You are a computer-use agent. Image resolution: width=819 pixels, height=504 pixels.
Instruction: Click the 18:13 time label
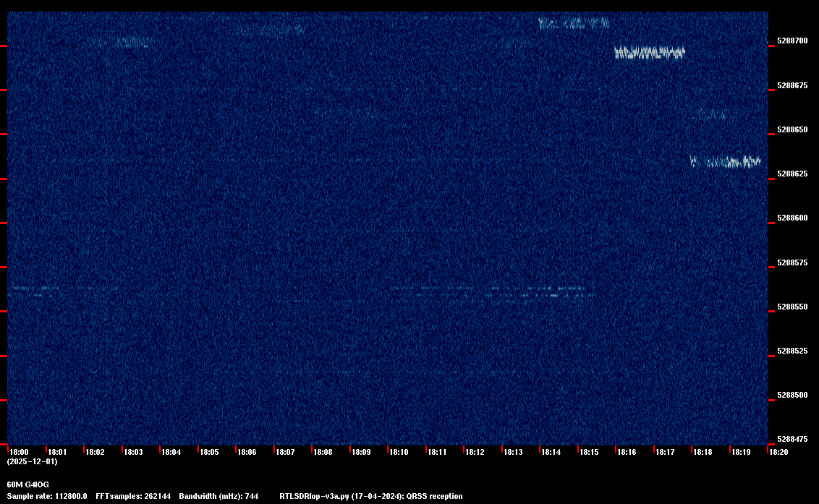click(x=513, y=452)
